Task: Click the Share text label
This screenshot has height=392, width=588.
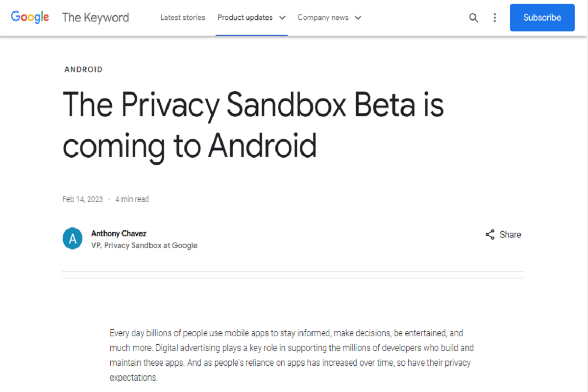Action: [x=511, y=234]
